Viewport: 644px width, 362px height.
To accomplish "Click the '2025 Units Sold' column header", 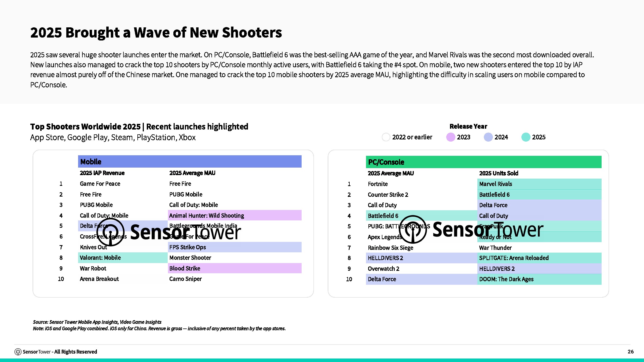I will 499,173.
